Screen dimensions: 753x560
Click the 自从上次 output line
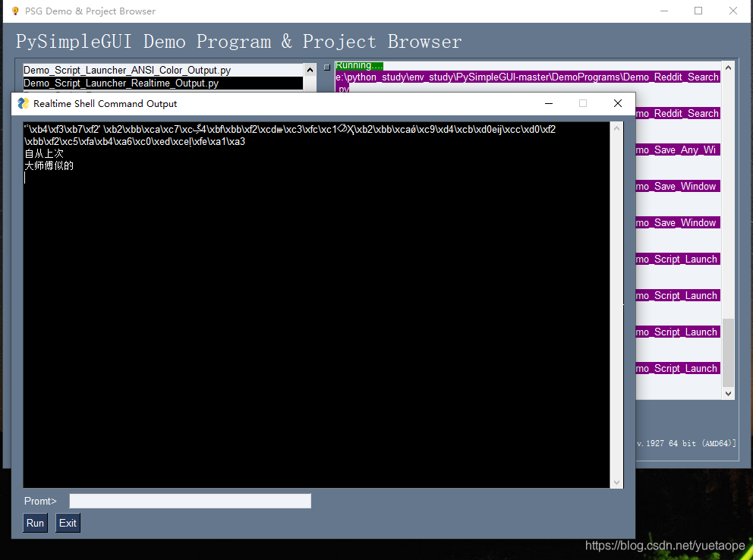[x=44, y=153]
